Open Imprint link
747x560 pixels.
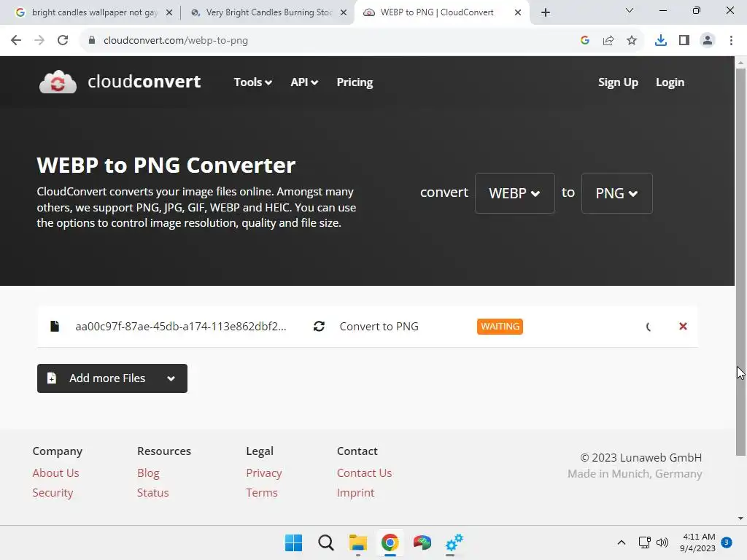point(355,493)
